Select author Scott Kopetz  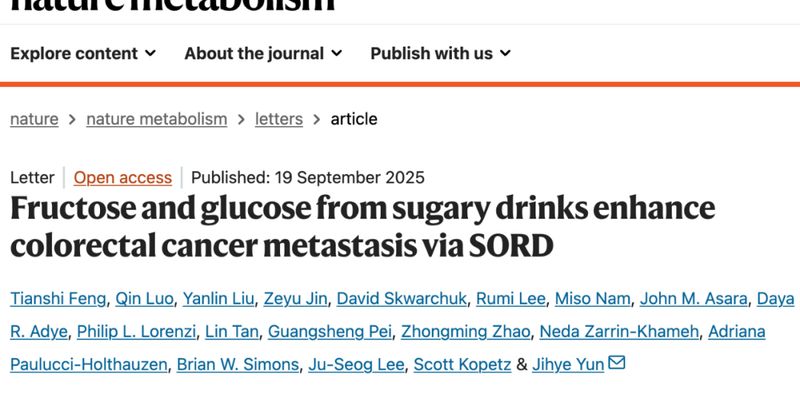(x=461, y=364)
